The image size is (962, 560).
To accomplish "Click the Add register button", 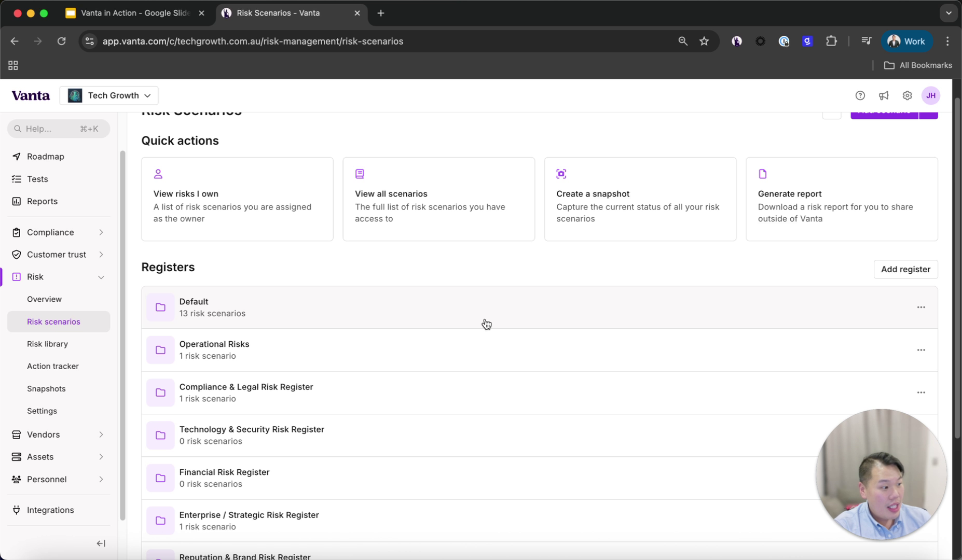I will pyautogui.click(x=905, y=269).
